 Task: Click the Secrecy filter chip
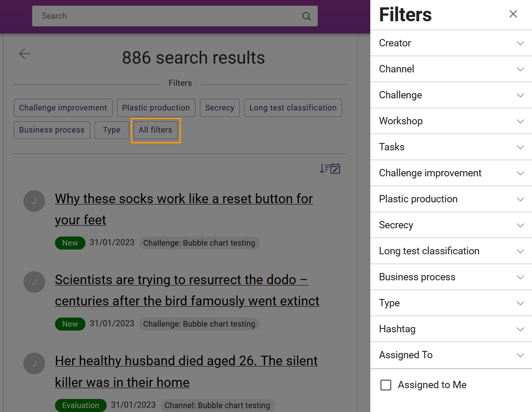pos(219,108)
